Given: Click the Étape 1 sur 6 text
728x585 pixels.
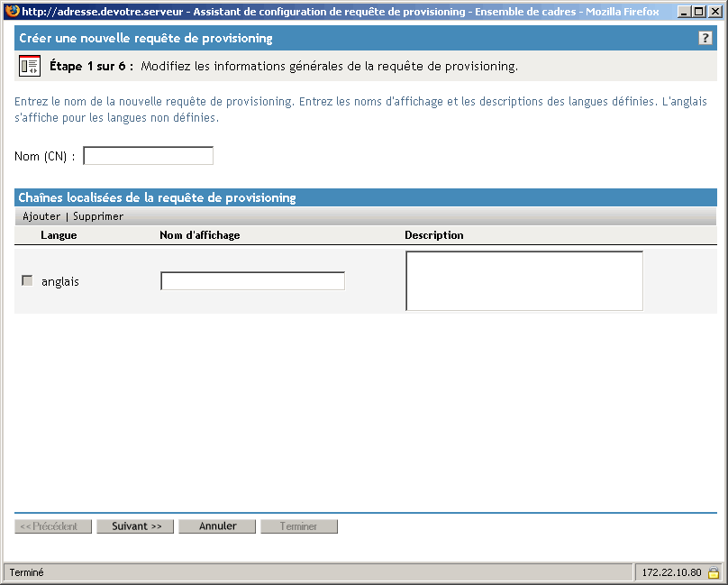Looking at the screenshot, I should coord(92,67).
